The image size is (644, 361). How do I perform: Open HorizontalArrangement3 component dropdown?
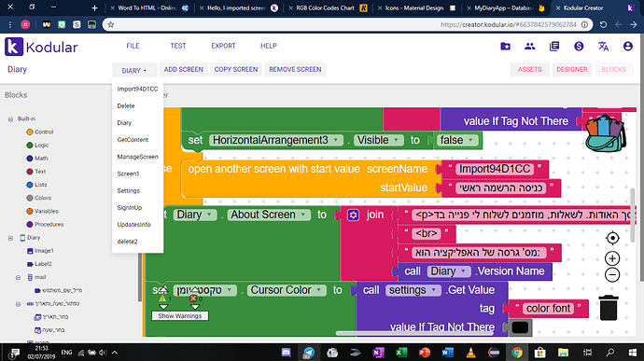pos(276,140)
